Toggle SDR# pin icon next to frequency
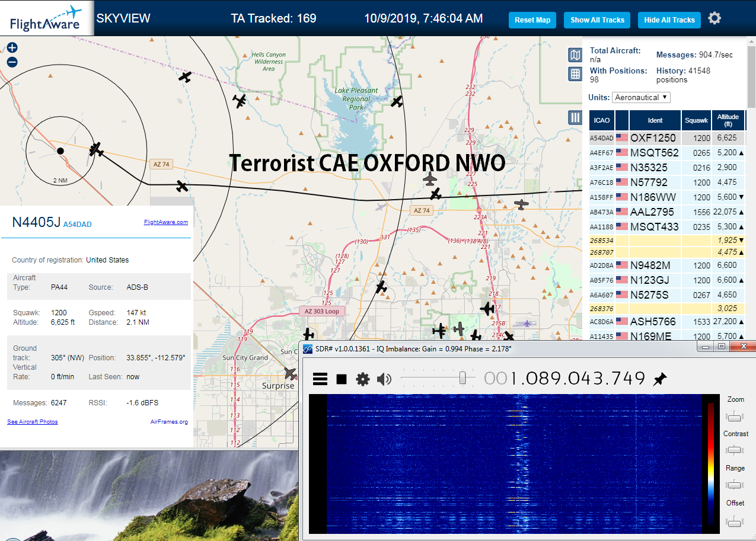Viewport: 756px width, 541px height. [660, 379]
